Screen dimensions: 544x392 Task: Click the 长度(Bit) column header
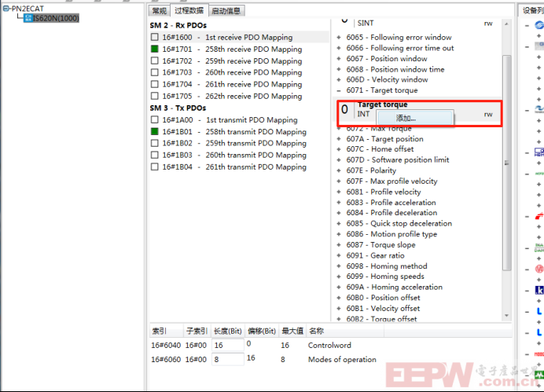click(228, 331)
